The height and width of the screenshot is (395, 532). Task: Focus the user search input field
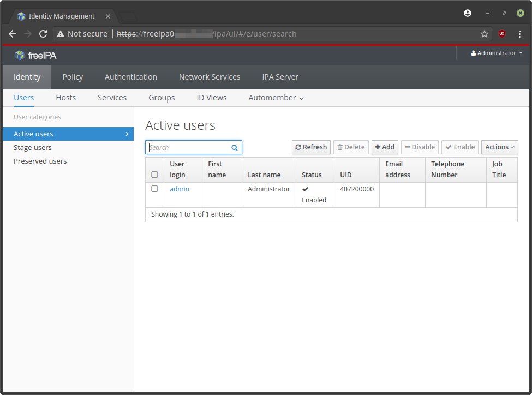coord(188,147)
